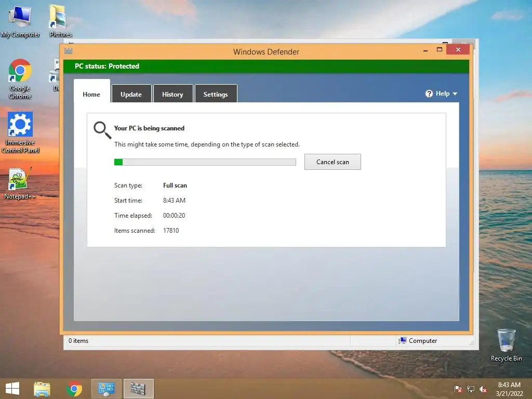532x399 pixels.
Task: Click the Windows Defender title bar castle icon
Action: (x=68, y=51)
